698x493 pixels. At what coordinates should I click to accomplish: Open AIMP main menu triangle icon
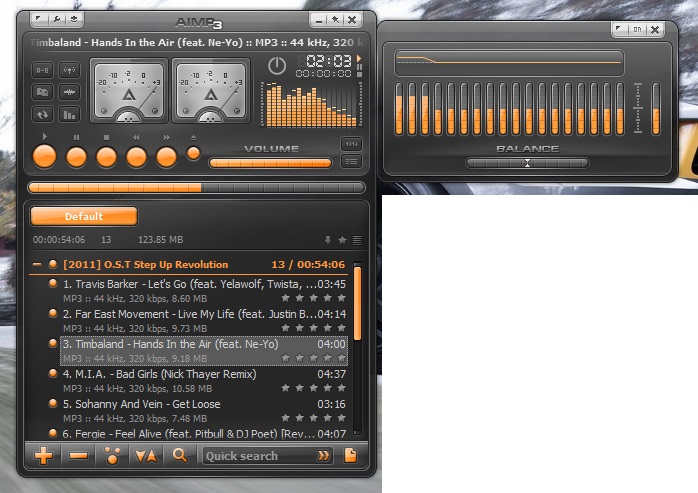[x=39, y=19]
